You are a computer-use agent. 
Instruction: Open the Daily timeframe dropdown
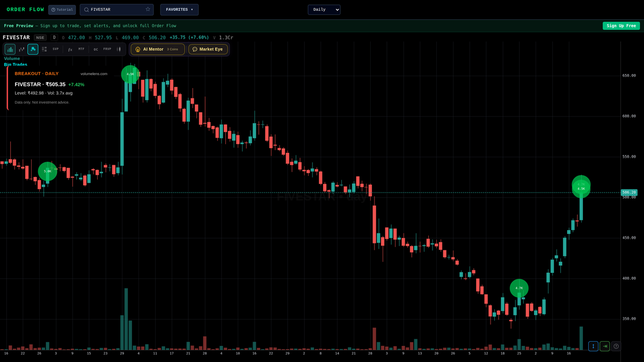click(x=324, y=9)
